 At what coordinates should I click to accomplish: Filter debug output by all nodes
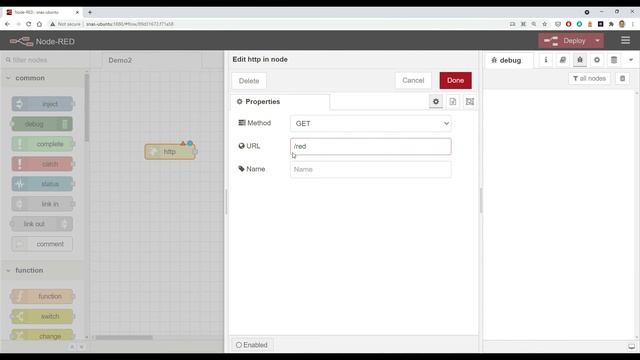pyautogui.click(x=589, y=78)
